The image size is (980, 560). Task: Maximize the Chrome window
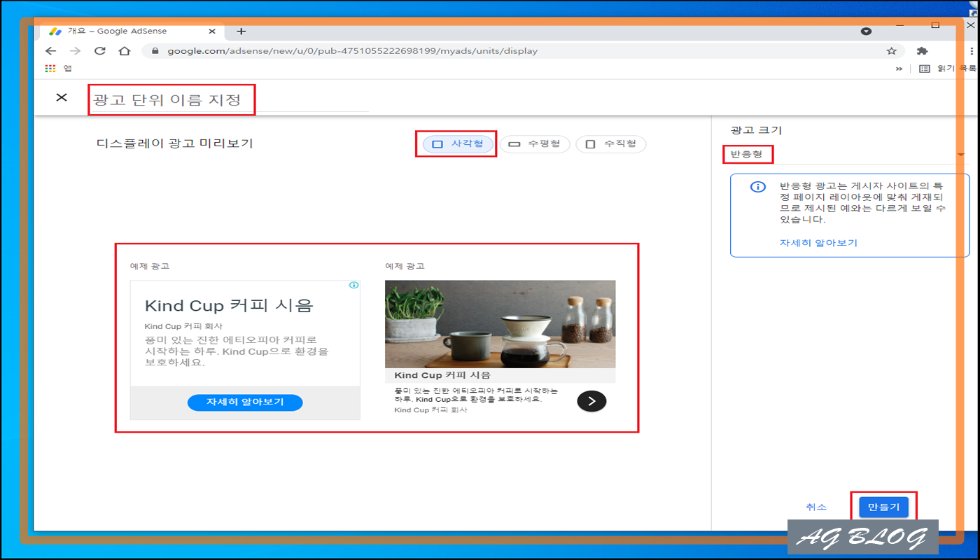[935, 24]
